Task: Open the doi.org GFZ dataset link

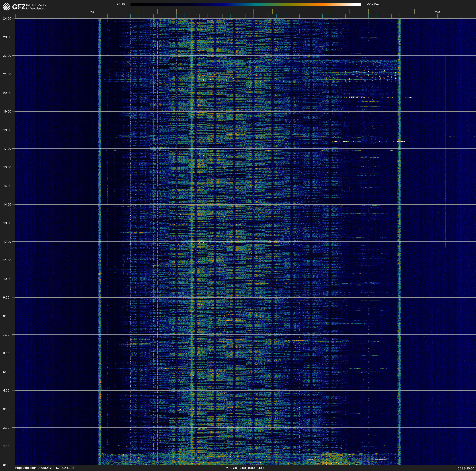Action: click(45, 468)
